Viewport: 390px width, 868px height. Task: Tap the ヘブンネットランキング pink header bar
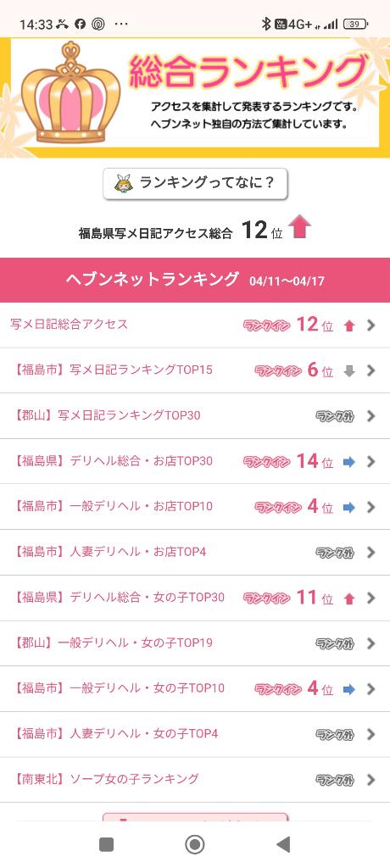click(x=195, y=280)
